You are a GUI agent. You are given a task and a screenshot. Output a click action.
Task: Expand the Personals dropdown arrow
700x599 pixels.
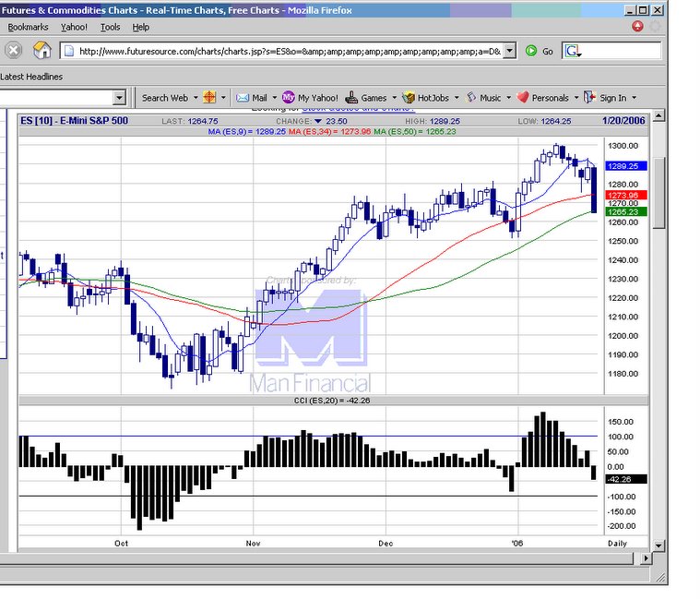[x=576, y=98]
